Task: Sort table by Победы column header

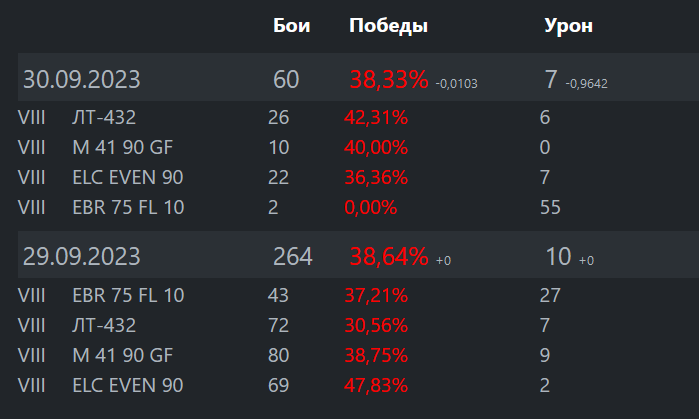Action: (388, 26)
